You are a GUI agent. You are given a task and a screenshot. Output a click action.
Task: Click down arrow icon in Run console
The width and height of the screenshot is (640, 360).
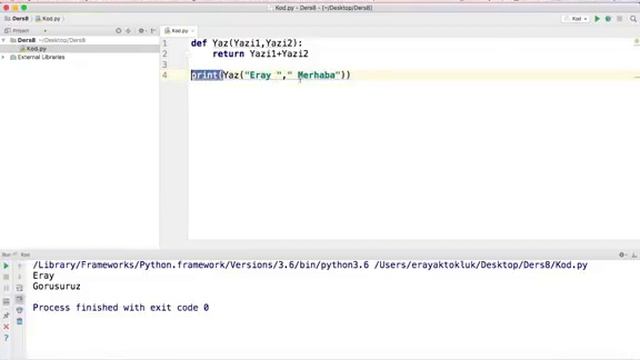click(19, 277)
